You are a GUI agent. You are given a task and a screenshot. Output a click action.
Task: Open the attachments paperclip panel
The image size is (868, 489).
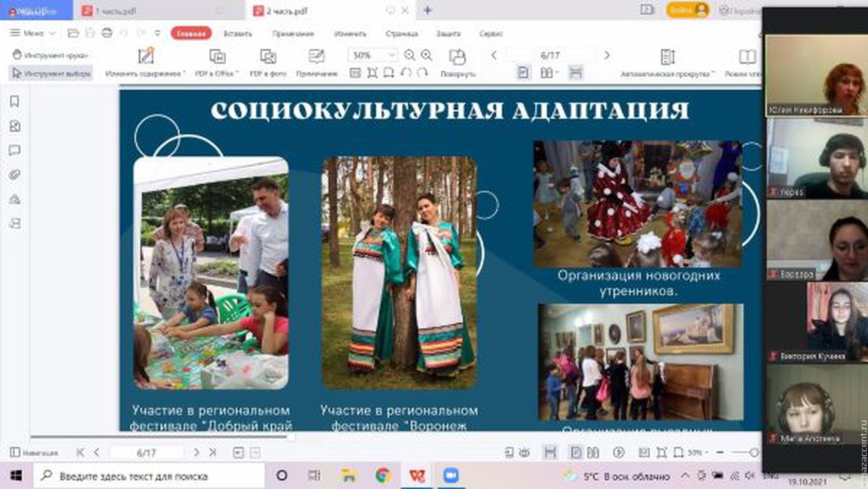coord(14,175)
